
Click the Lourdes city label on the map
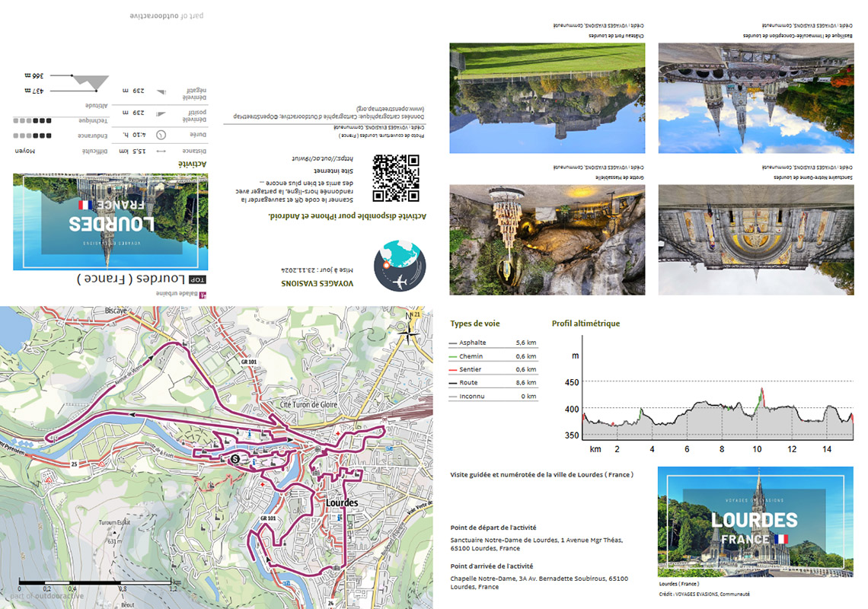pyautogui.click(x=342, y=502)
